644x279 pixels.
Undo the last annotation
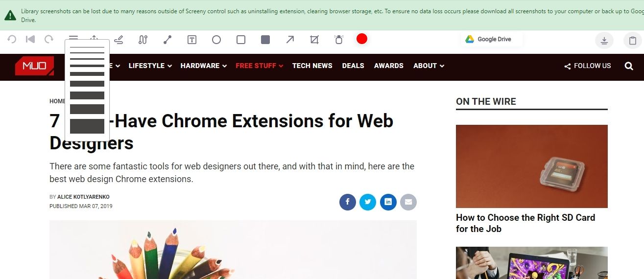tap(12, 40)
